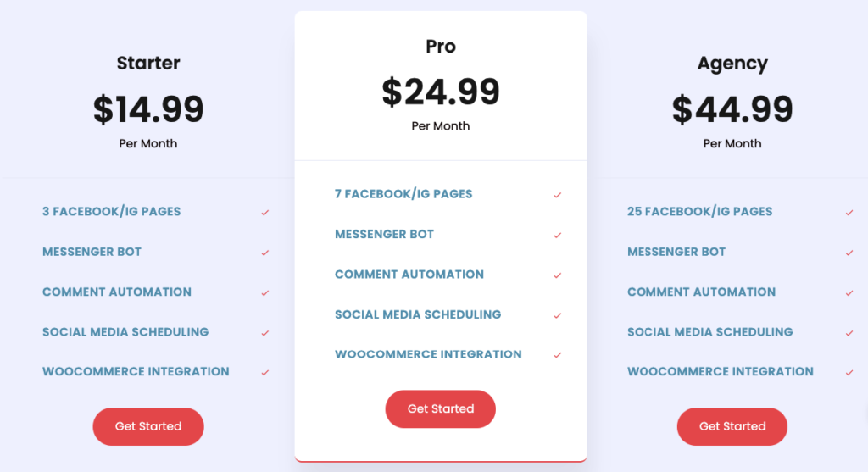Click Pro plan Social Media Scheduling label
Screen dimensions: 868x472
[418, 314]
